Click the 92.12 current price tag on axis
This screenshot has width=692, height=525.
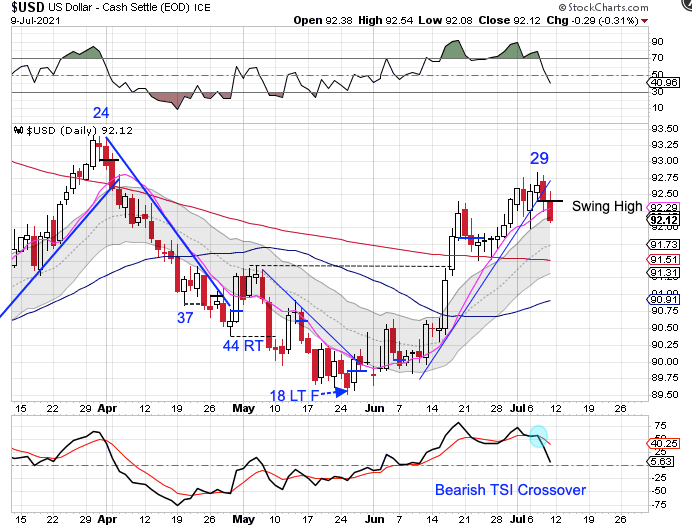click(x=664, y=219)
